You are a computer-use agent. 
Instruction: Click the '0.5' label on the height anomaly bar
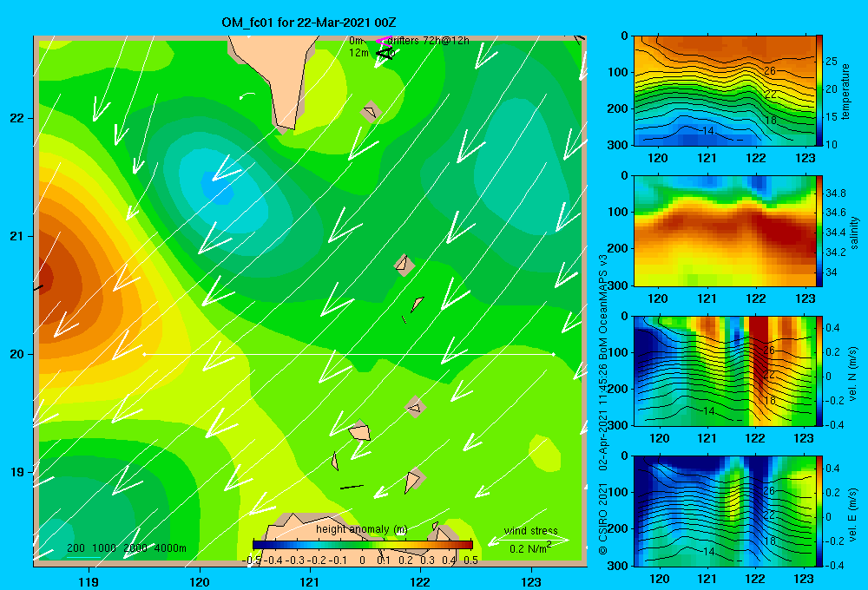point(471,560)
